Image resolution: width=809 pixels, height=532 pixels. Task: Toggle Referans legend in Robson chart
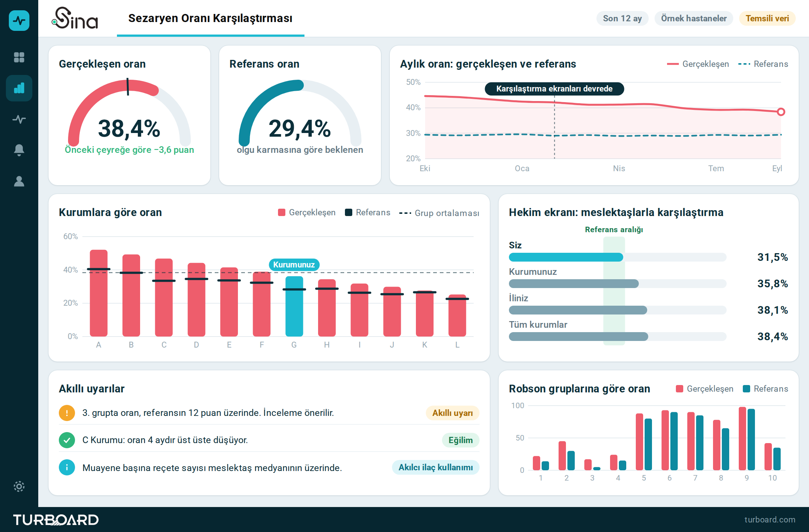click(x=765, y=389)
